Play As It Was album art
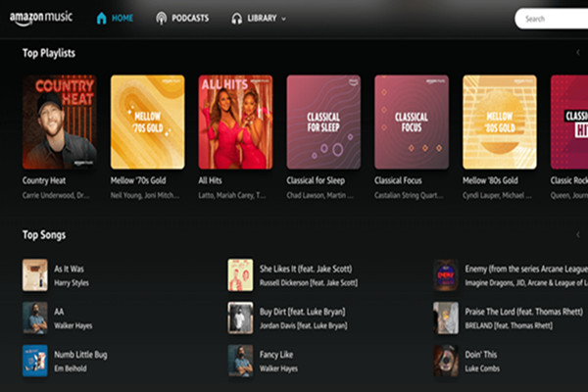The height and width of the screenshot is (392, 588). click(x=35, y=275)
